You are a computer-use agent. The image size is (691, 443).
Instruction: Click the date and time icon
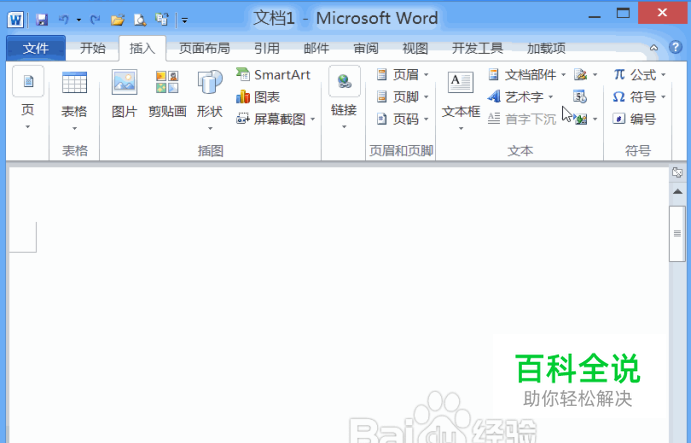tap(580, 97)
